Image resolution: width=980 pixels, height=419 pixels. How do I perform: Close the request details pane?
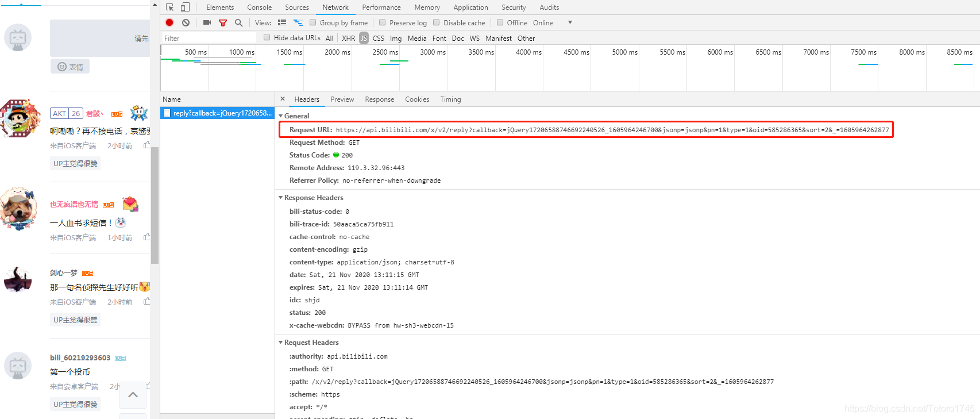[283, 99]
